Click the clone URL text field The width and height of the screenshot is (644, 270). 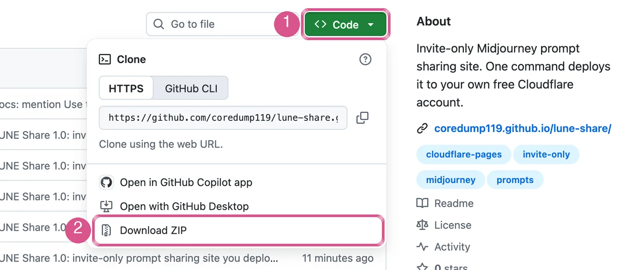pos(223,117)
